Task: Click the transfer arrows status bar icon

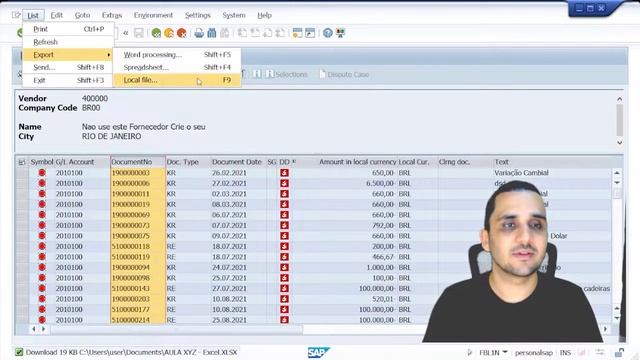Action: coord(600,352)
